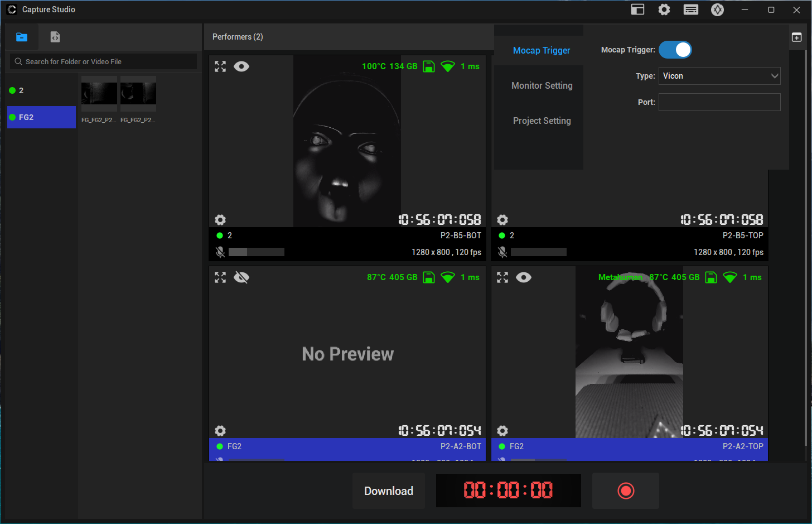Screen dimensions: 812x524
Task: Click the storage icon on P2-B5-BOT
Action: tap(429, 66)
